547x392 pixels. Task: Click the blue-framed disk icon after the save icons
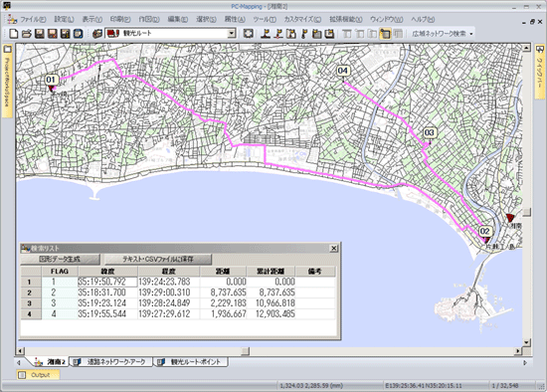78,34
